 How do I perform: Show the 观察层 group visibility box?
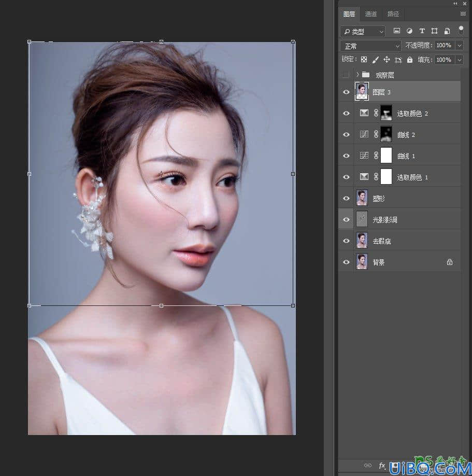click(346, 74)
